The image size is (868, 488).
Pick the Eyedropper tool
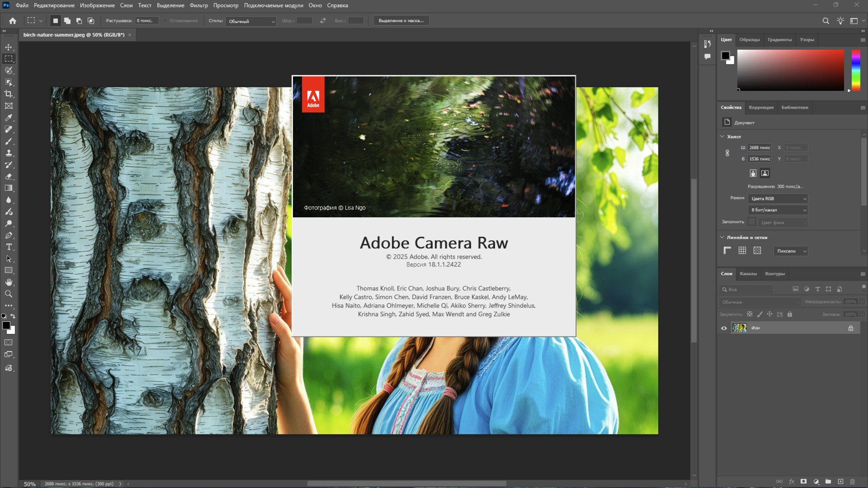[x=9, y=118]
